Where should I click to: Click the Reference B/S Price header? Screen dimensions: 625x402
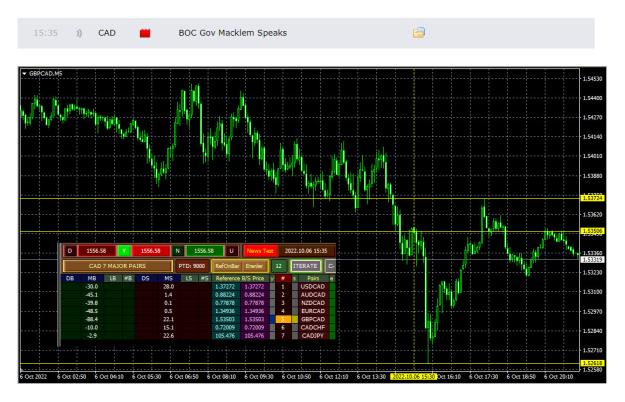(x=240, y=278)
